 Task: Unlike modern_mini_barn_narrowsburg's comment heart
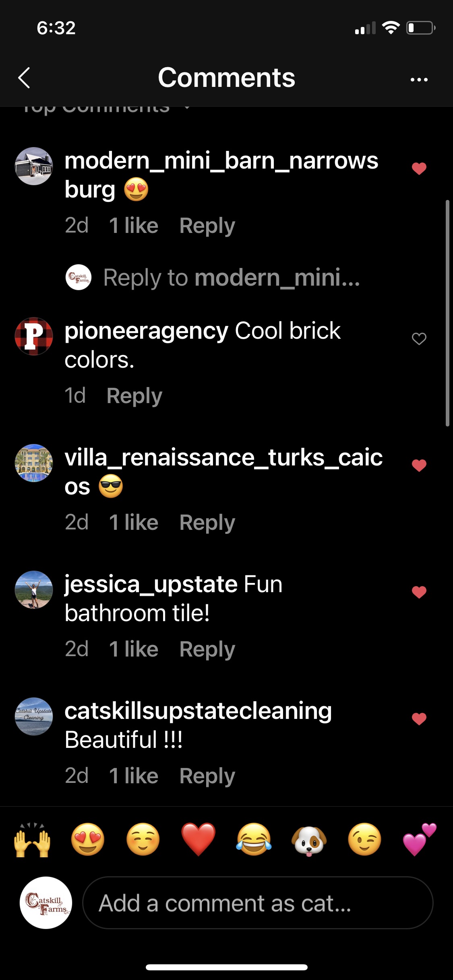[419, 168]
